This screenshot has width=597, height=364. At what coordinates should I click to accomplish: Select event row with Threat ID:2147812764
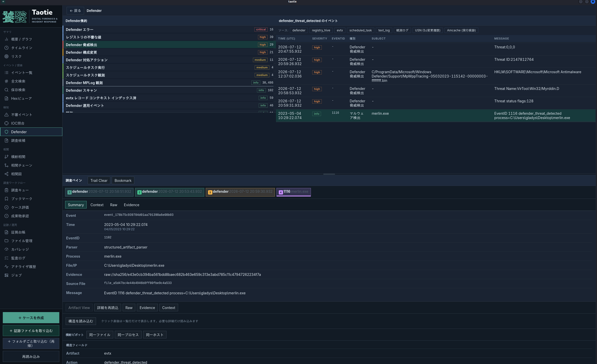pos(436,62)
